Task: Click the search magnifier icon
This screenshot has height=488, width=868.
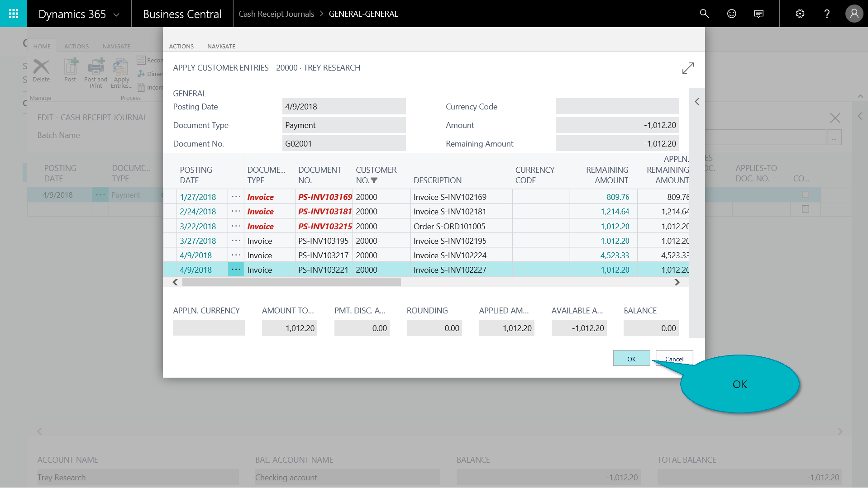Action: click(704, 14)
